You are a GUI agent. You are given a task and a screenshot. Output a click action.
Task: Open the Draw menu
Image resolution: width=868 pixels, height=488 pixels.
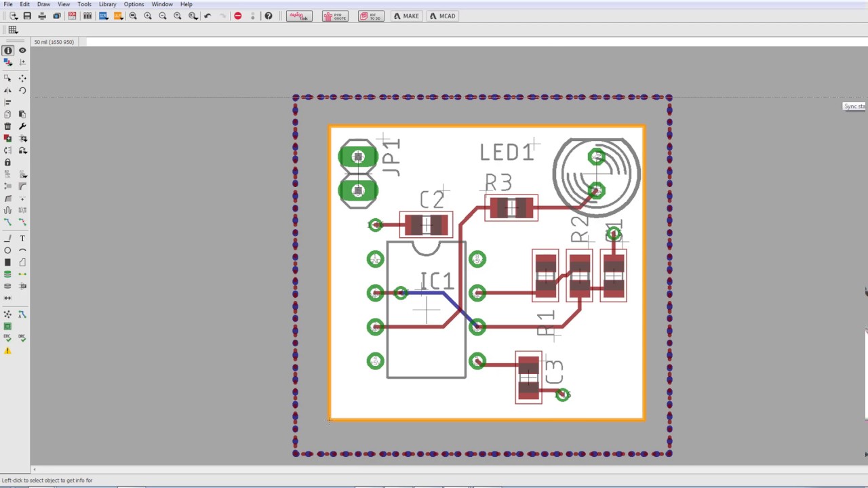tap(43, 4)
